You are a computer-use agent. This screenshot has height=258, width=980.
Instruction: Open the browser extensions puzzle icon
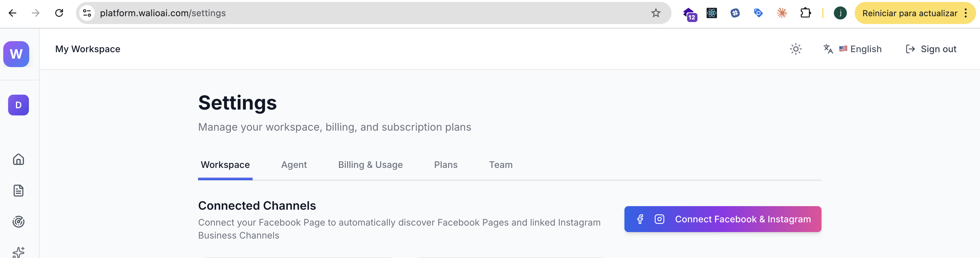point(806,13)
